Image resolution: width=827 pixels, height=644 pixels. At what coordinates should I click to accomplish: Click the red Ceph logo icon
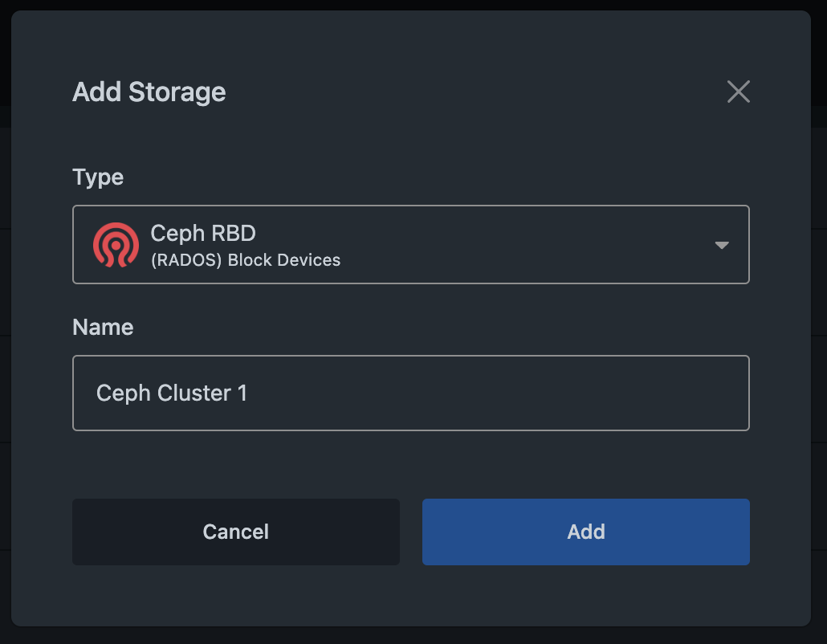[116, 245]
